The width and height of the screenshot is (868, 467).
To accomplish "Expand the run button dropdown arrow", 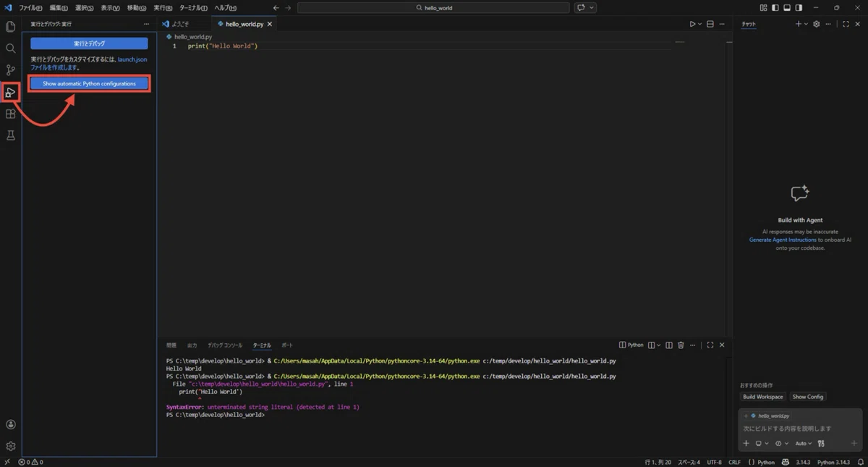I will (699, 24).
